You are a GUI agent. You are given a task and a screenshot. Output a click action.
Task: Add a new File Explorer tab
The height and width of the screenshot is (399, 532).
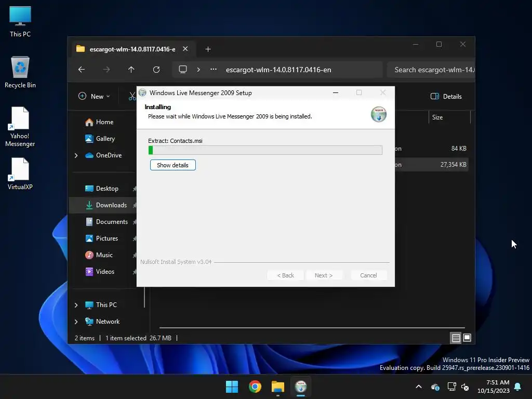(208, 49)
